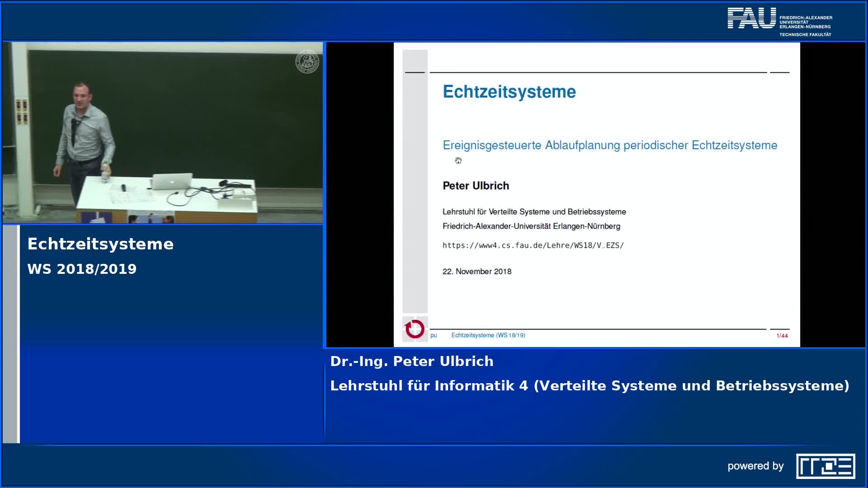Click the WS 2018/2019 semester label

point(82,269)
